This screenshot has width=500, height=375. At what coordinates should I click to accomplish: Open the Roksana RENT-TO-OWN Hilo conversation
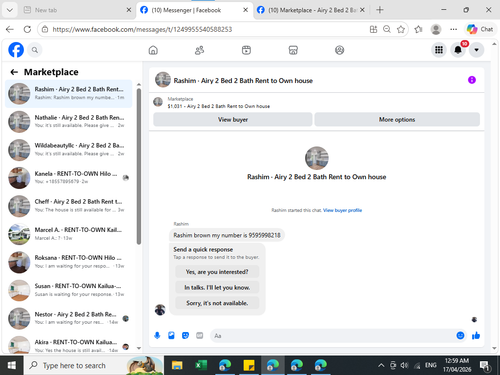69,262
